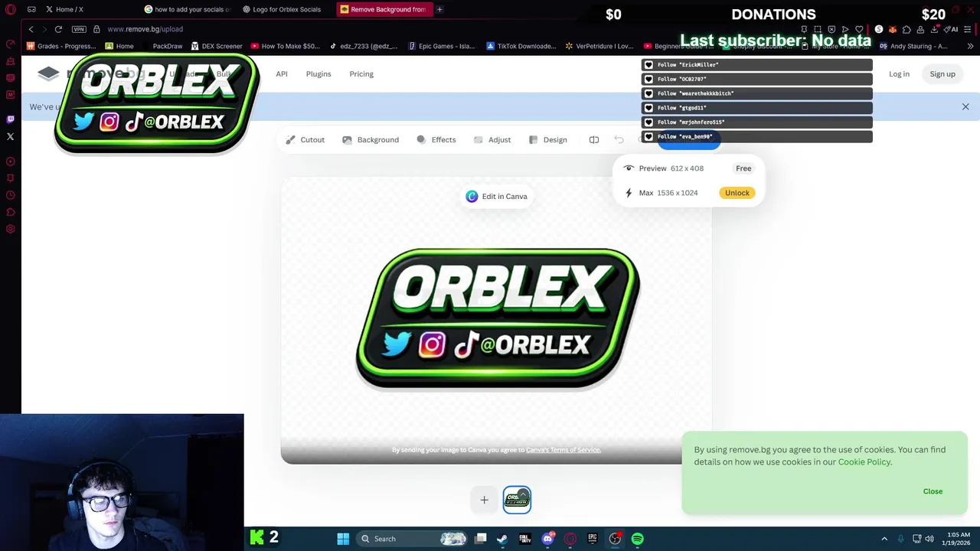Open OBS Studio from the taskbar
Screen dimensions: 980x551
[x=615, y=539]
